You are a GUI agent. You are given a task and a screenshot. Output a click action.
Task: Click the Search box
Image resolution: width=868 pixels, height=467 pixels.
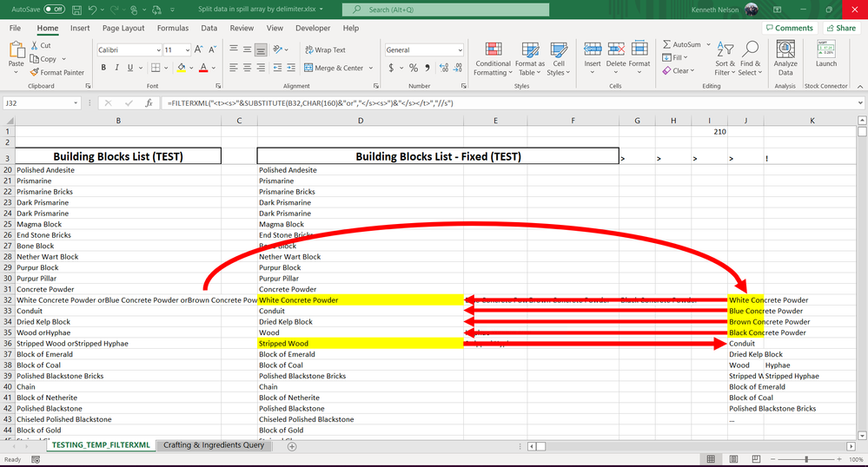coord(446,10)
